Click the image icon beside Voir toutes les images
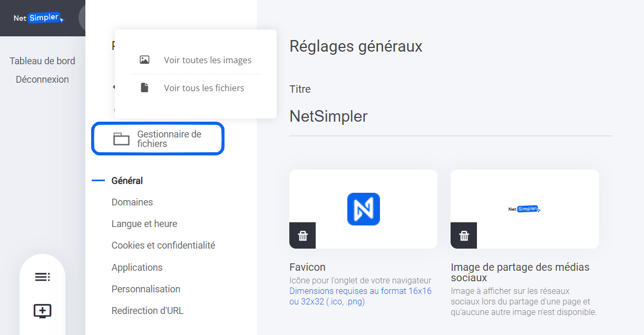Image resolution: width=644 pixels, height=335 pixels. [144, 60]
